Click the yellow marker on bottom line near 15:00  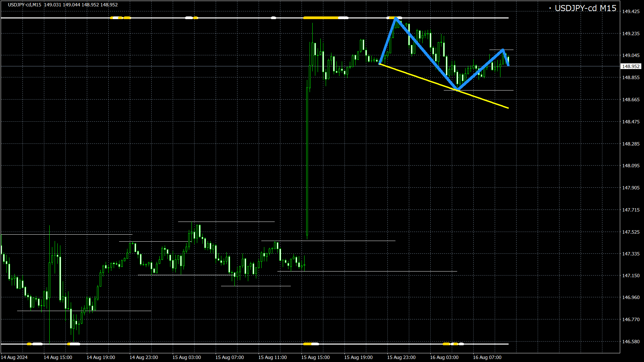(x=307, y=344)
